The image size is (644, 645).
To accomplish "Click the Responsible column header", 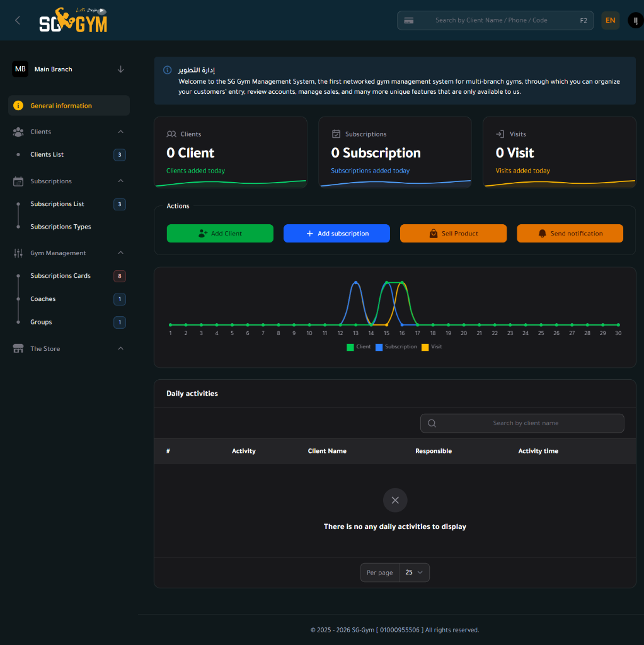I will [x=434, y=451].
